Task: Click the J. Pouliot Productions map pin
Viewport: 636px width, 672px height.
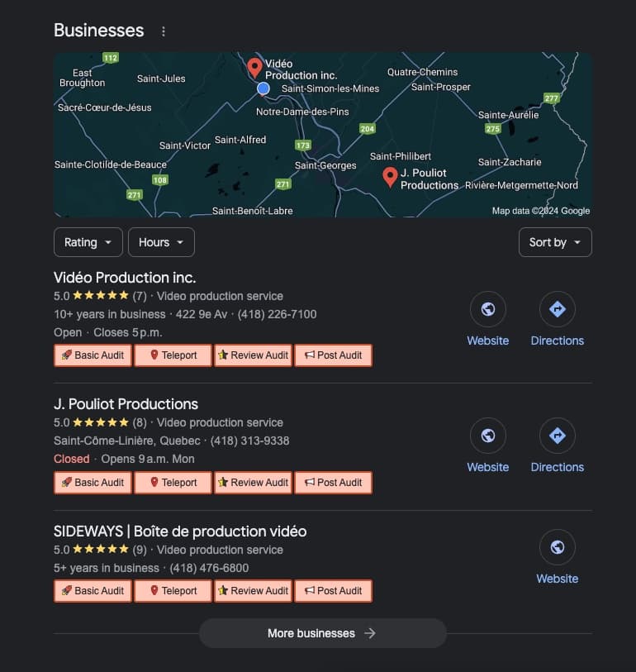Action: click(x=391, y=176)
